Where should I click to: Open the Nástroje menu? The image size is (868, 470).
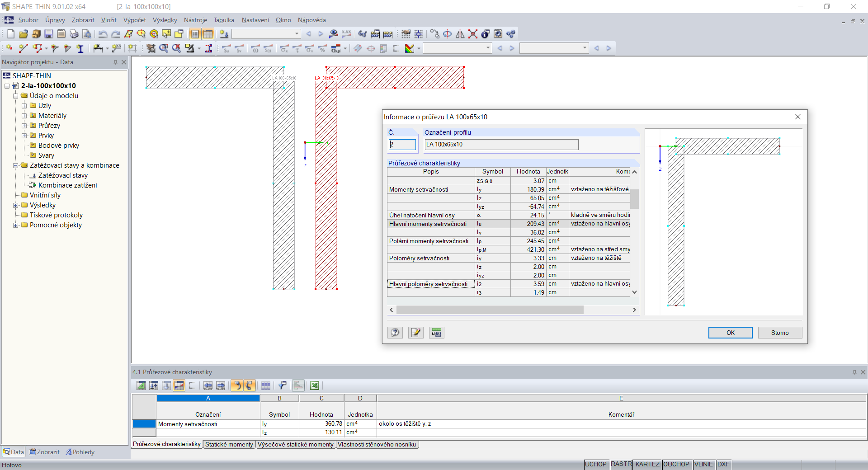[195, 20]
